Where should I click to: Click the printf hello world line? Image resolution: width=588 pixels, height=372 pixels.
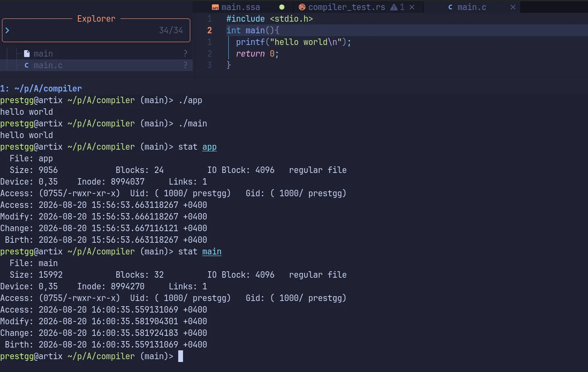click(293, 42)
